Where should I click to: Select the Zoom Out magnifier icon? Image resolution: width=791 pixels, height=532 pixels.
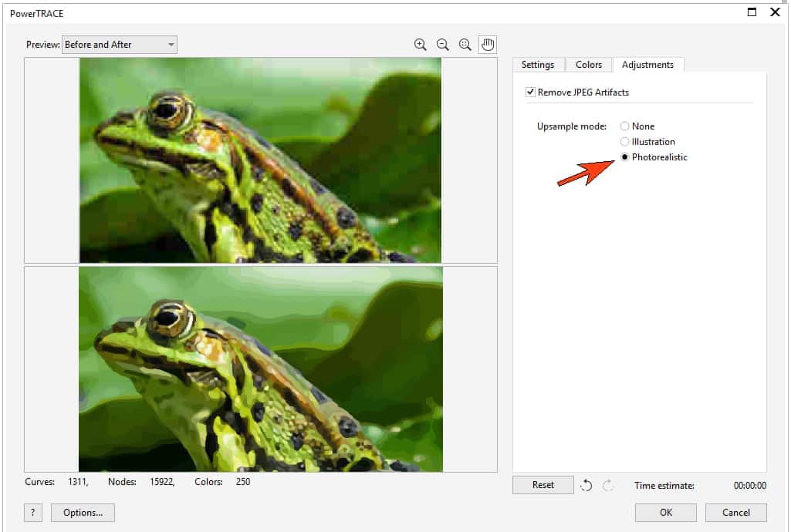[443, 44]
